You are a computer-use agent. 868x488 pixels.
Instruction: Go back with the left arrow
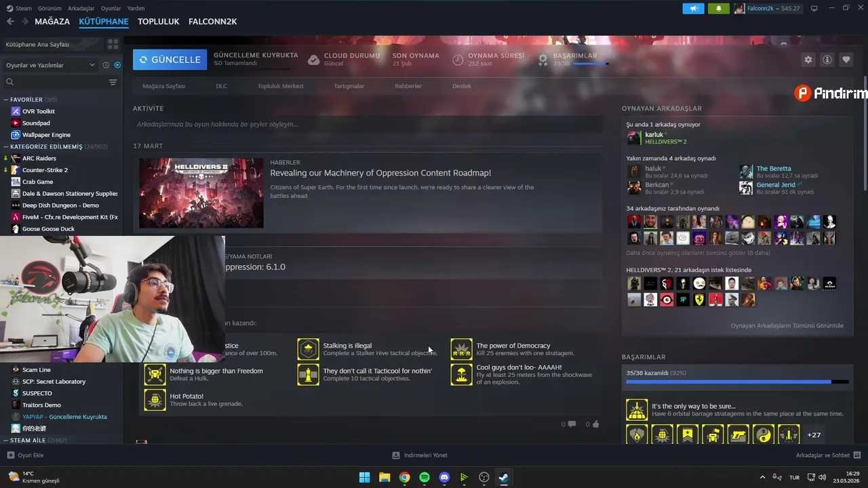pyautogui.click(x=10, y=22)
